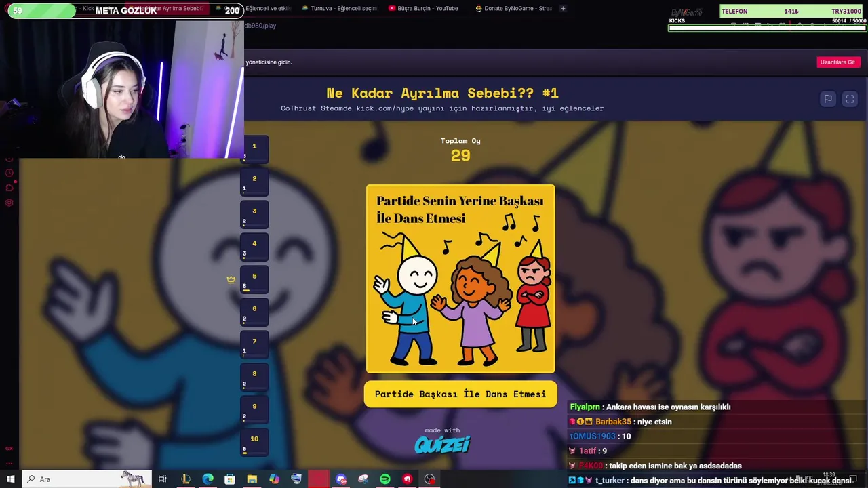Select rating option 3
The width and height of the screenshot is (868, 488).
click(254, 213)
